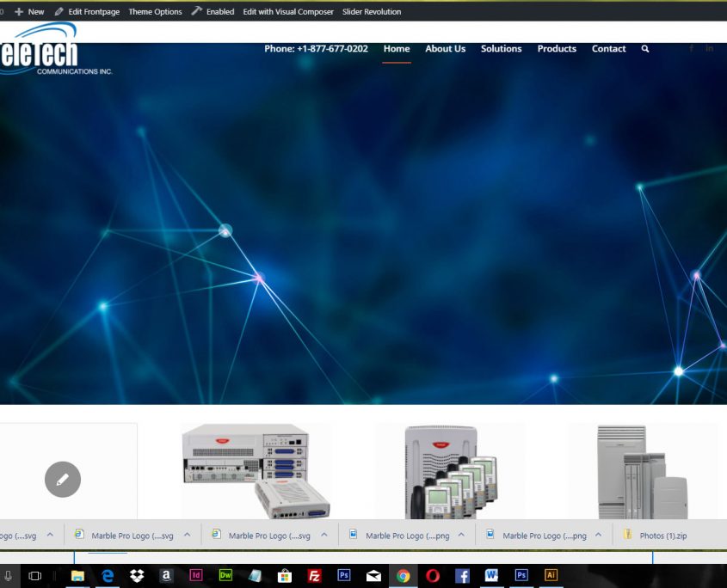This screenshot has height=588, width=727.
Task: Go to the About Us menu item
Action: pyautogui.click(x=445, y=49)
